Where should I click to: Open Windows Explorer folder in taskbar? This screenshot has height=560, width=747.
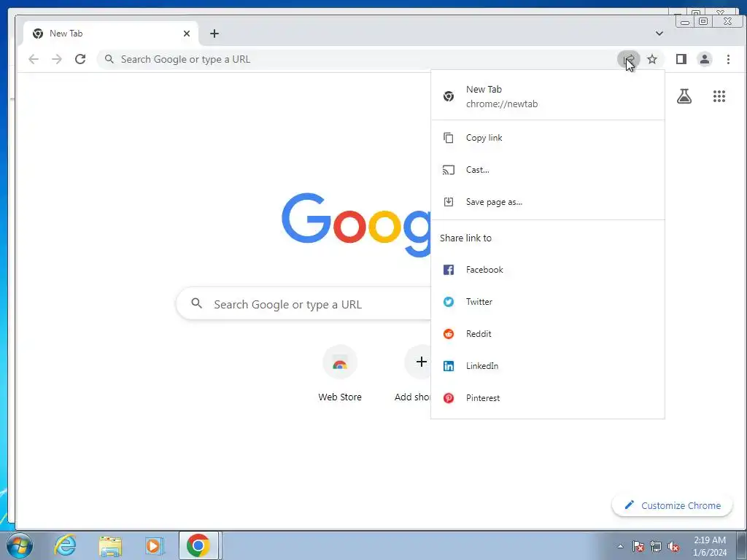click(110, 545)
